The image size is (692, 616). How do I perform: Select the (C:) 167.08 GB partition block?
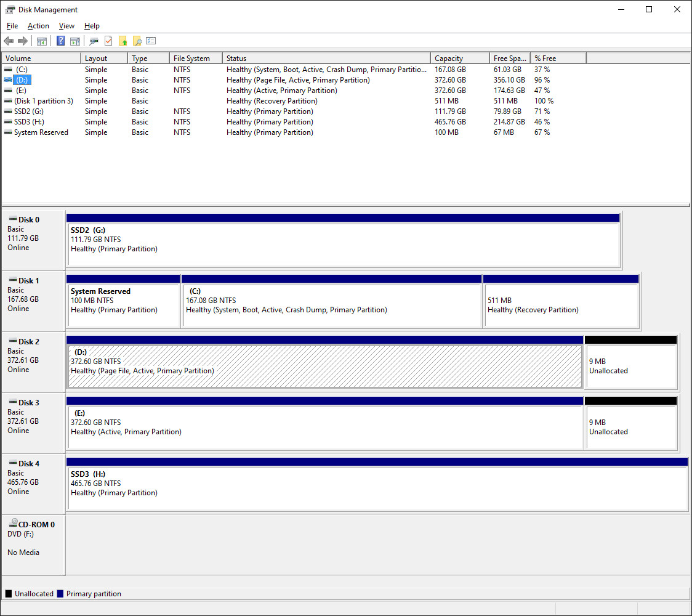(x=331, y=302)
